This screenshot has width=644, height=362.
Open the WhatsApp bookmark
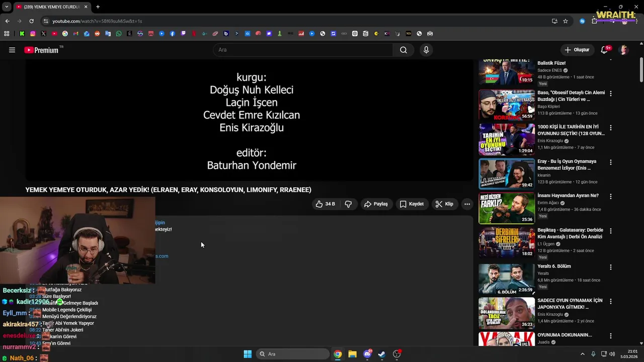(x=119, y=34)
